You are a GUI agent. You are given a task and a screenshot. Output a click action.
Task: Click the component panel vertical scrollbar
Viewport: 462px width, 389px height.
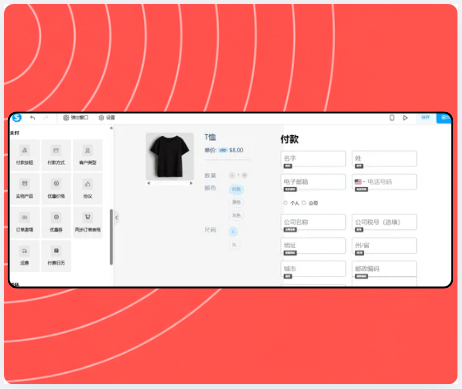(x=111, y=237)
